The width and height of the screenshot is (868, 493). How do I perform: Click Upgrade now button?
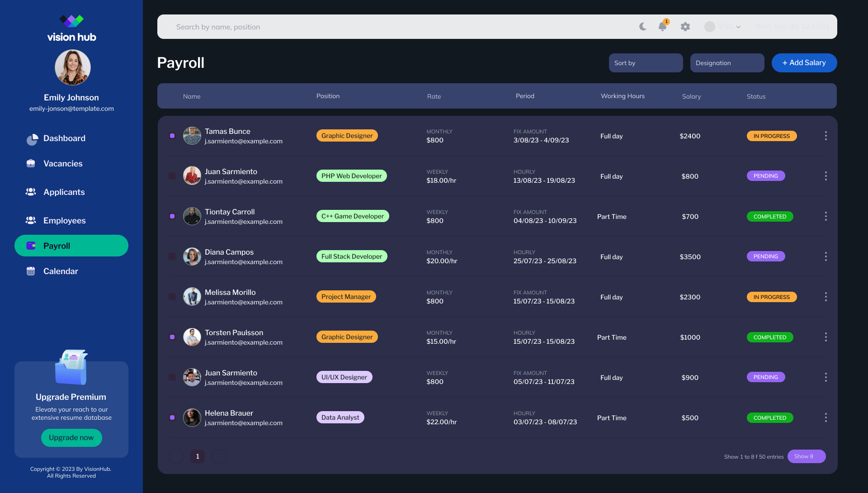(x=71, y=438)
